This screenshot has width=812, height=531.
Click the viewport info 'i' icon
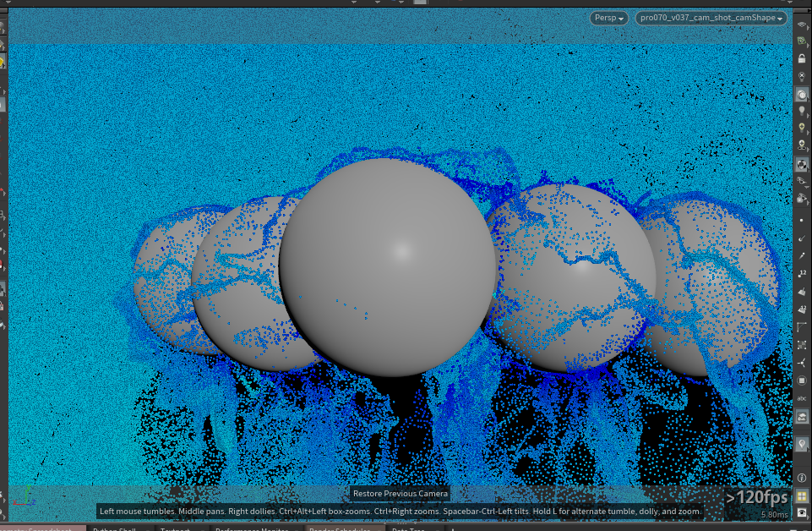[x=802, y=478]
